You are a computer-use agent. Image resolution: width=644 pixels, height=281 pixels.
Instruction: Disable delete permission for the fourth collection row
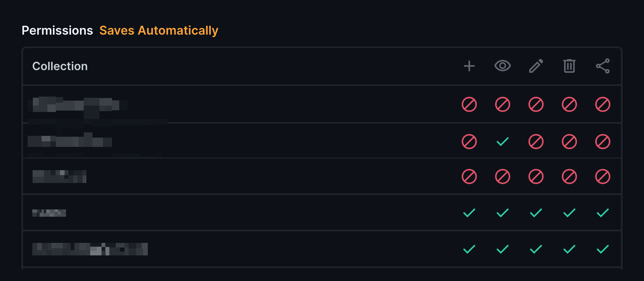click(569, 213)
